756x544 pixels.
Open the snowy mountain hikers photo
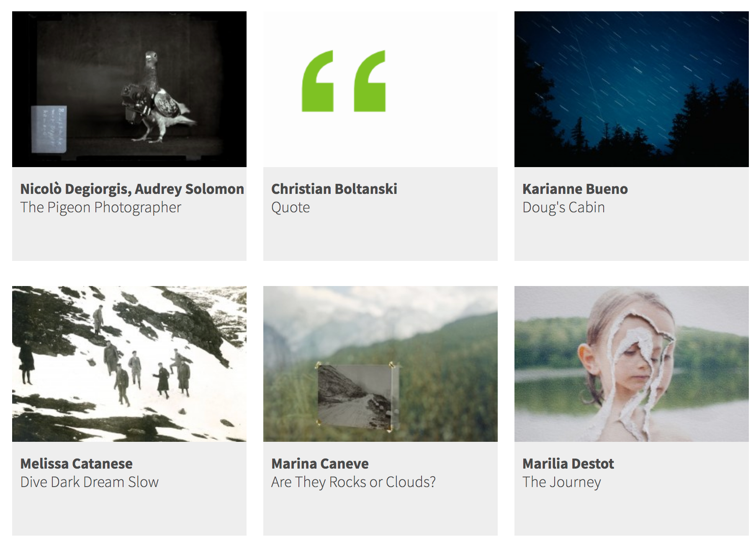[x=129, y=364]
